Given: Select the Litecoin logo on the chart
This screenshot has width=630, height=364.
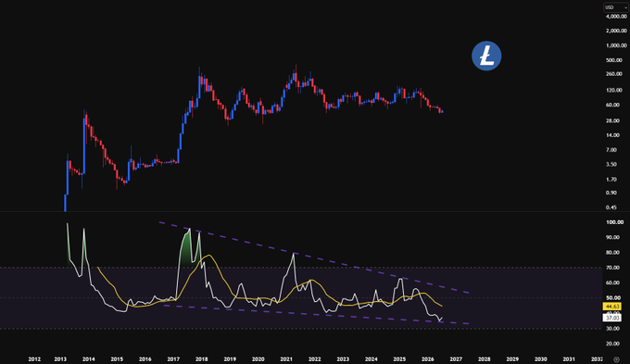Looking at the screenshot, I should (x=486, y=56).
